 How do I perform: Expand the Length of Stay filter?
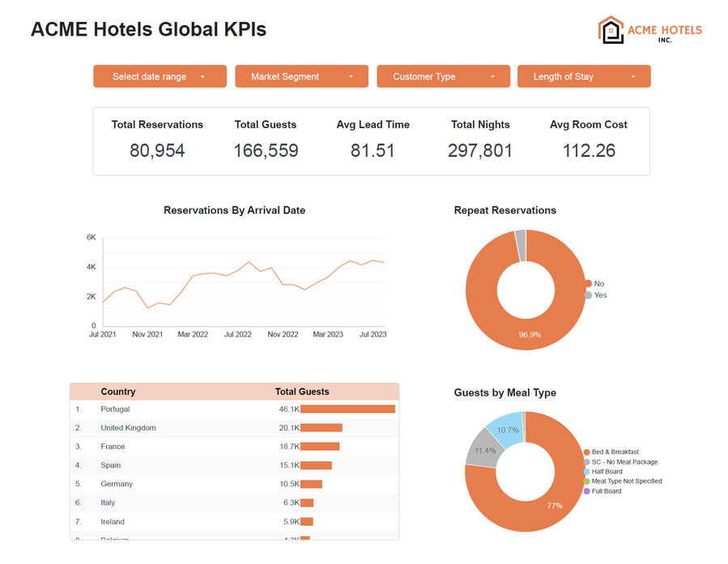click(584, 77)
